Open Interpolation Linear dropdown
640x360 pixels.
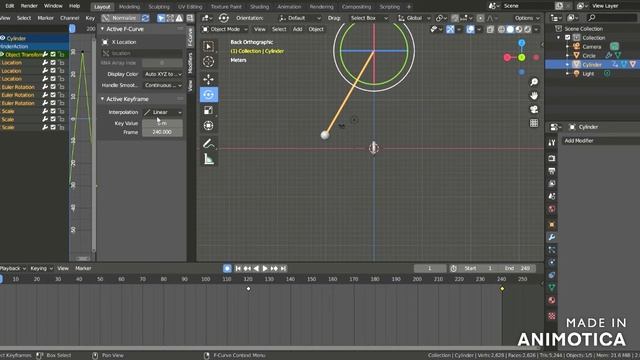[x=163, y=112]
